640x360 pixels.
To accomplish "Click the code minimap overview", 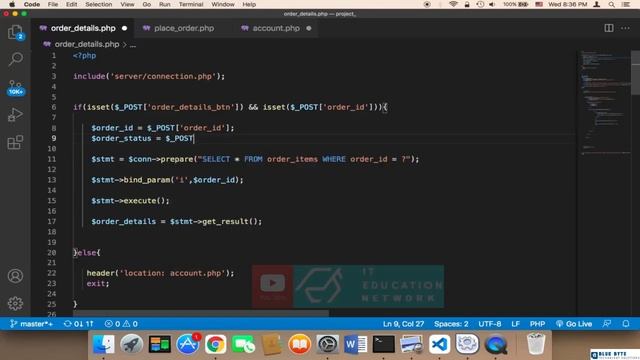I will tap(605, 102).
